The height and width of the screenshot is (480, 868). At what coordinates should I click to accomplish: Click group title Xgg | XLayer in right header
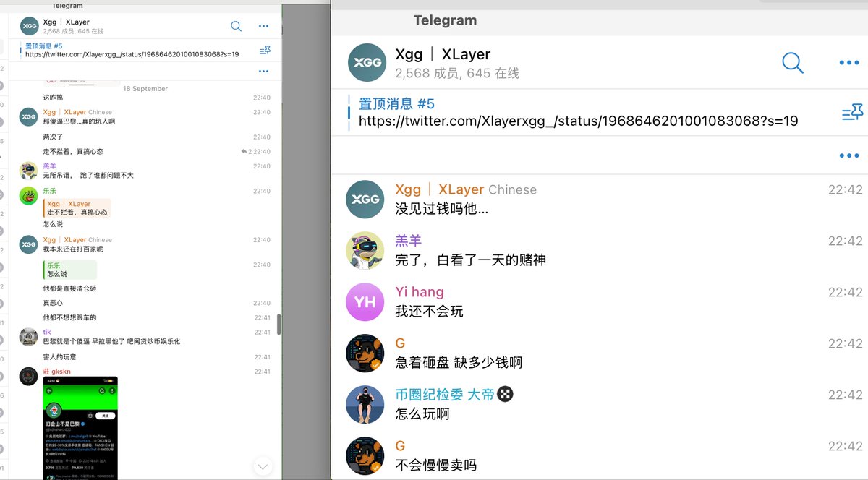click(x=443, y=54)
